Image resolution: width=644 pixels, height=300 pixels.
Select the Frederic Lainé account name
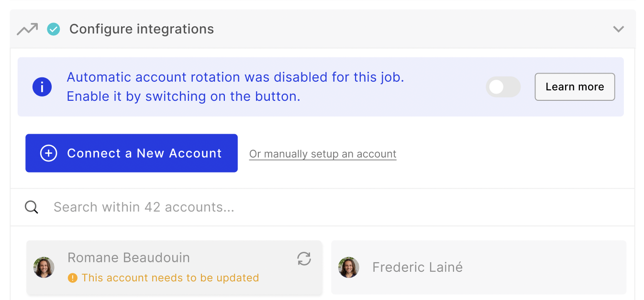418,268
